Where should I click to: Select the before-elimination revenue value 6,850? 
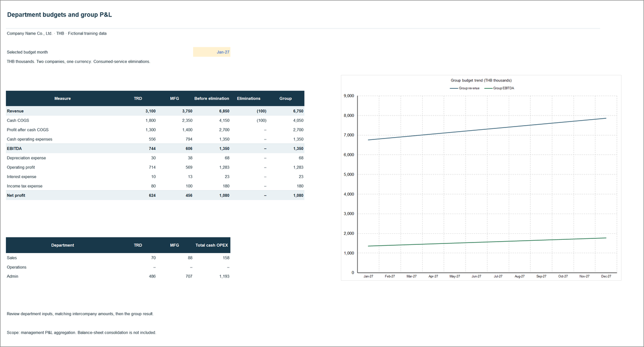point(224,111)
